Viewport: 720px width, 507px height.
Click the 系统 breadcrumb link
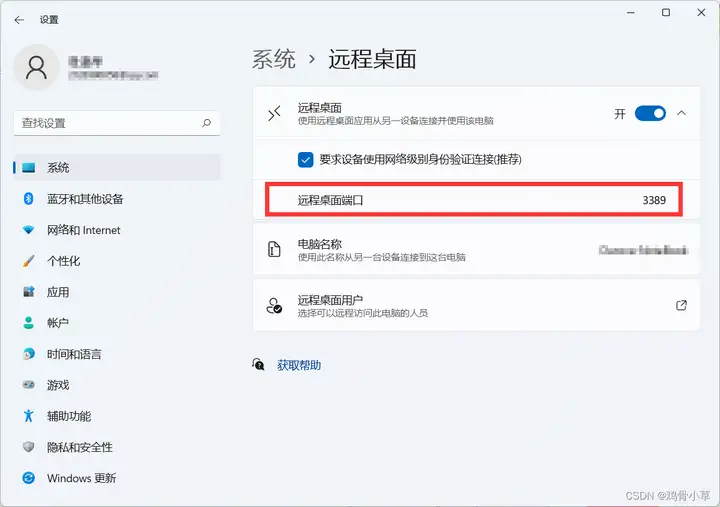click(x=274, y=59)
